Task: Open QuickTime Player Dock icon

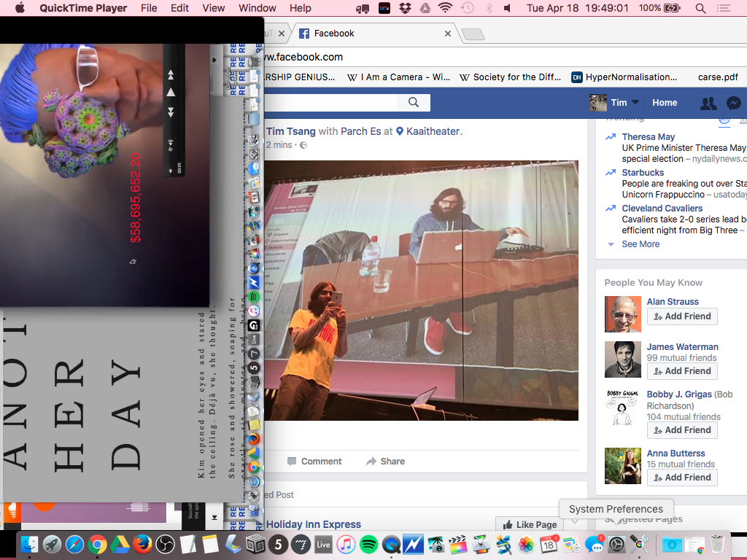Action: point(391,544)
